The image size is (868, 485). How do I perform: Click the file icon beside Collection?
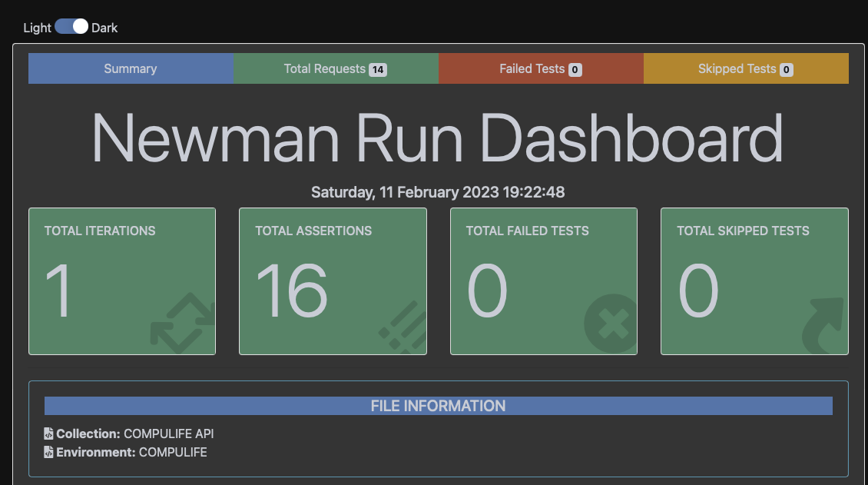[x=48, y=434]
